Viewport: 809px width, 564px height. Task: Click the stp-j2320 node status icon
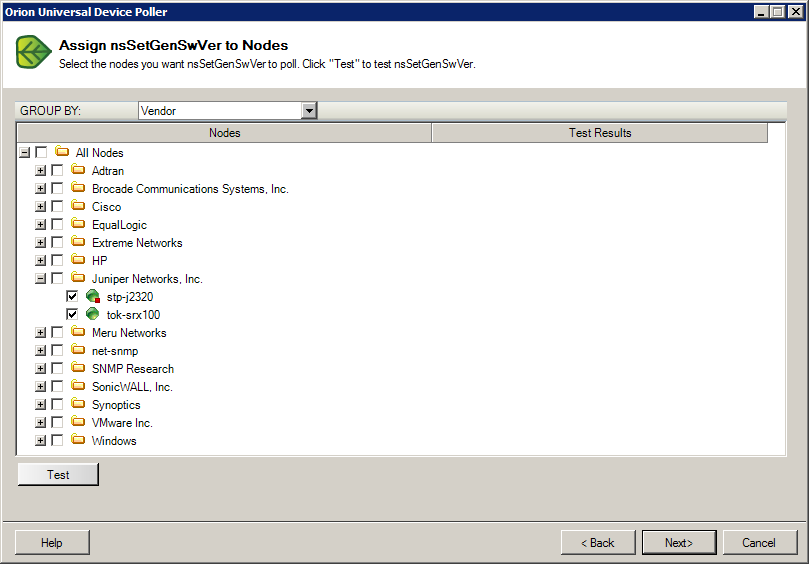93,296
